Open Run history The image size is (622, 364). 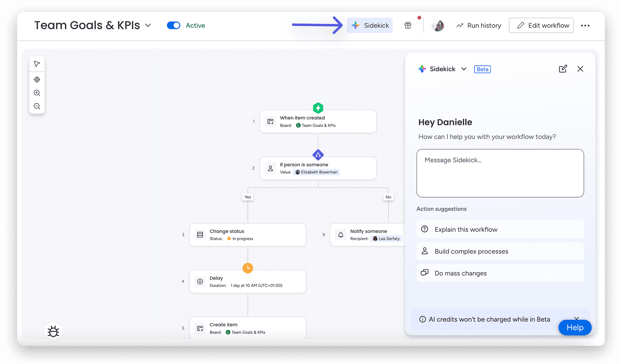click(x=479, y=25)
